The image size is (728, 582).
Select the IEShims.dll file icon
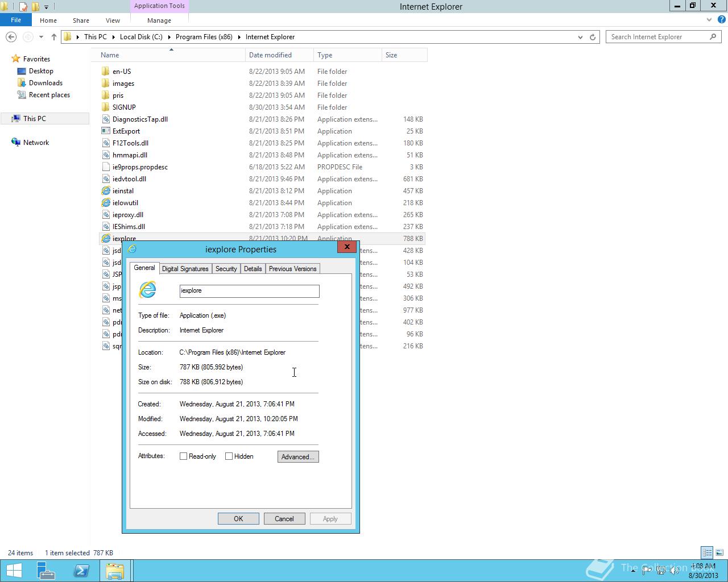(x=105, y=227)
